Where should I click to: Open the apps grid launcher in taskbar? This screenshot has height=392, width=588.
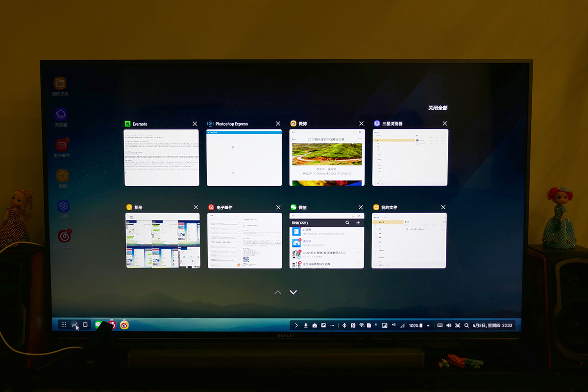(64, 324)
